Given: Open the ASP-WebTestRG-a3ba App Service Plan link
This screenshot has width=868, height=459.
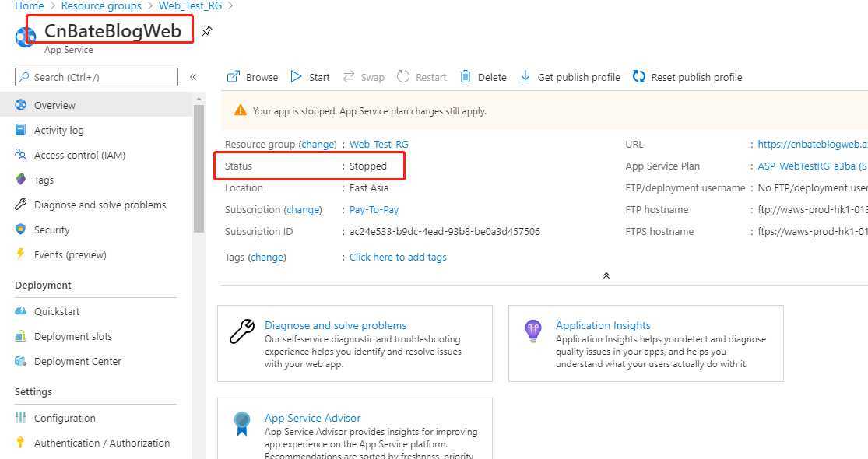Looking at the screenshot, I should (x=812, y=166).
